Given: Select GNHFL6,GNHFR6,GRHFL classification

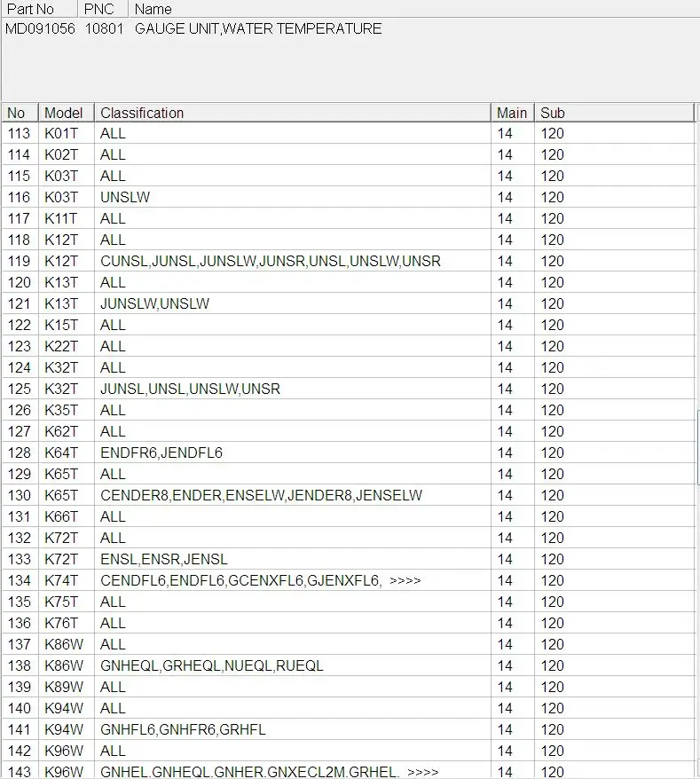Looking at the screenshot, I should click(x=183, y=730).
